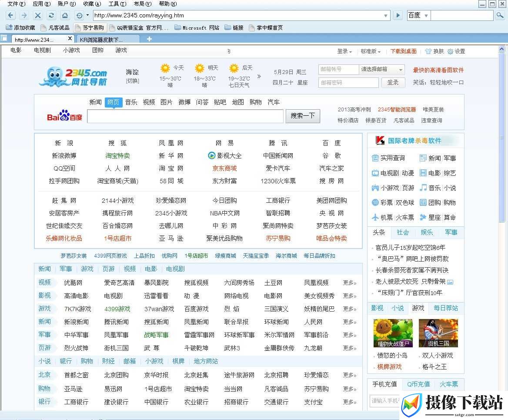This screenshot has width=508, height=420.
Task: Open the 布局 menu
Action: point(143,4)
